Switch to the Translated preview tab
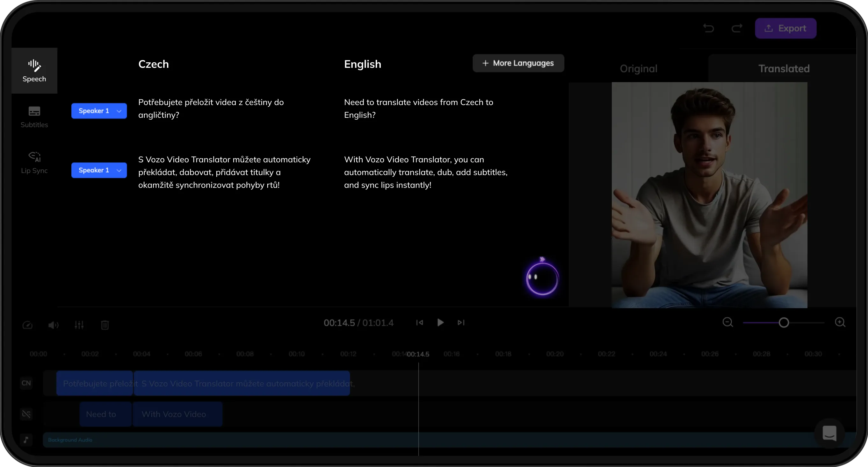 click(784, 69)
